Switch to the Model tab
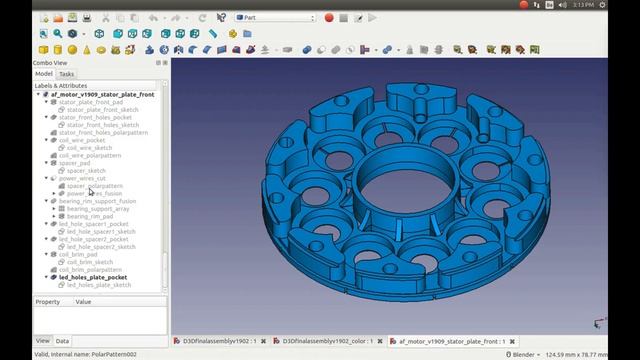 [x=44, y=73]
